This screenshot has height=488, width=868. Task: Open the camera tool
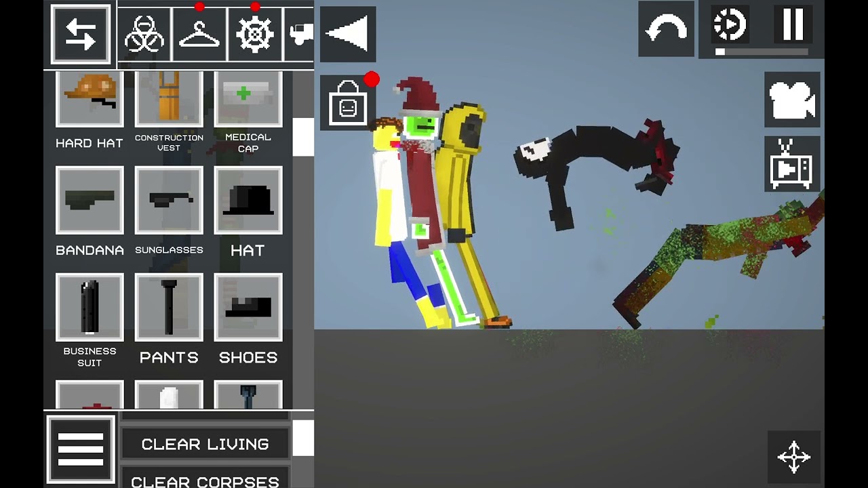792,100
